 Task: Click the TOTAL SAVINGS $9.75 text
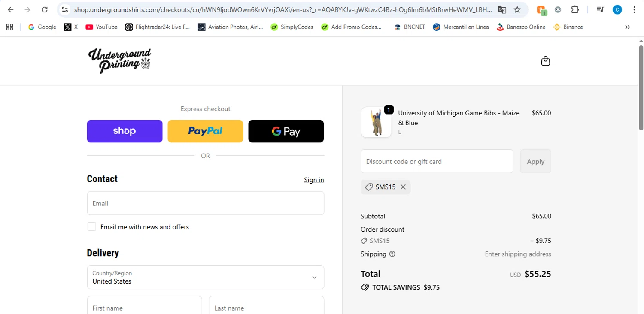pyautogui.click(x=406, y=287)
